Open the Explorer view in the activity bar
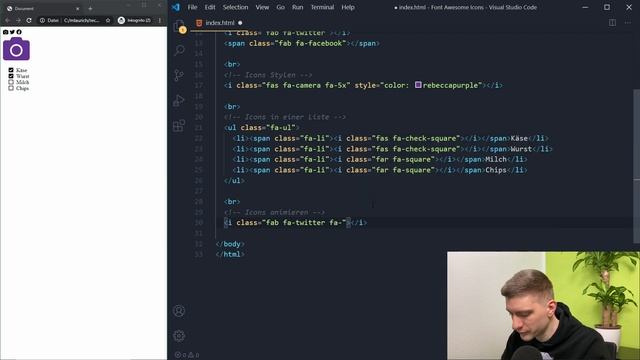The width and height of the screenshot is (640, 360). (x=179, y=26)
